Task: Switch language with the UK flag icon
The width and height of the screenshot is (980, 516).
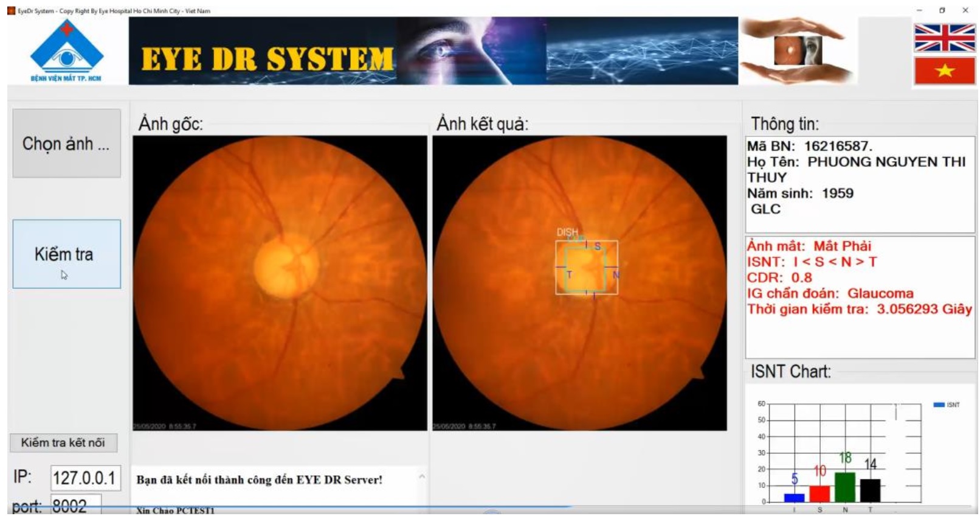Action: (x=945, y=38)
